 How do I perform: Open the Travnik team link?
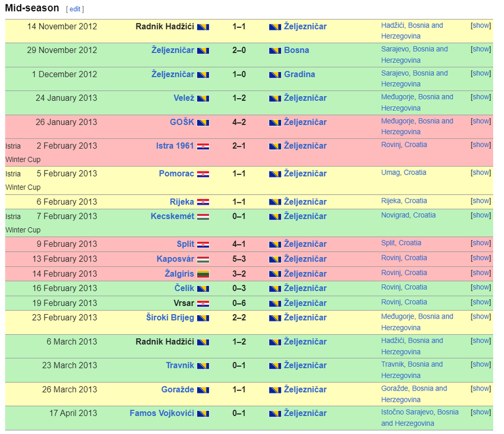click(x=180, y=366)
